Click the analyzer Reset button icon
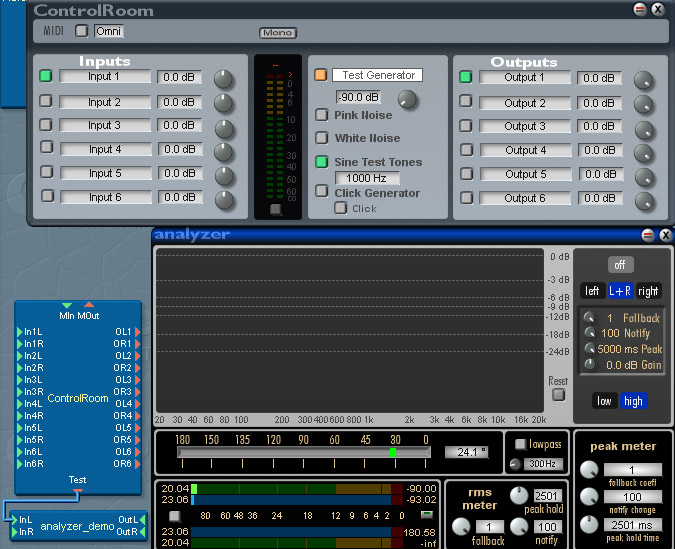 [x=559, y=394]
